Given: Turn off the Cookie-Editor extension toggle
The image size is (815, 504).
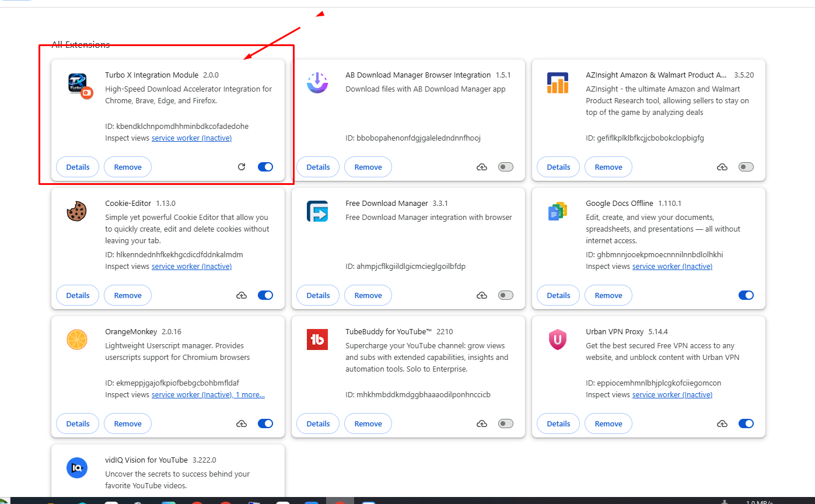Looking at the screenshot, I should [x=265, y=295].
